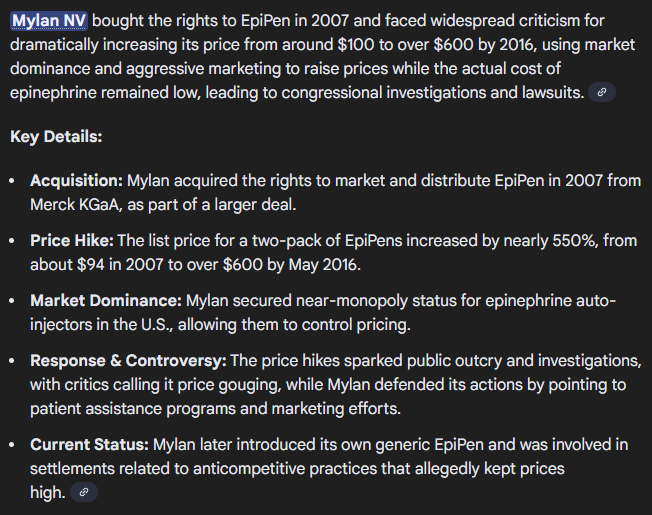This screenshot has height=515, width=652.
Task: Click the bold "Price Hike:" label
Action: pos(72,240)
